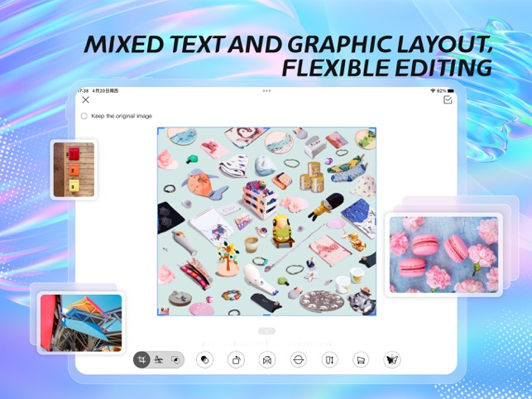Open the horizontal perspective correction tool

tap(299, 359)
